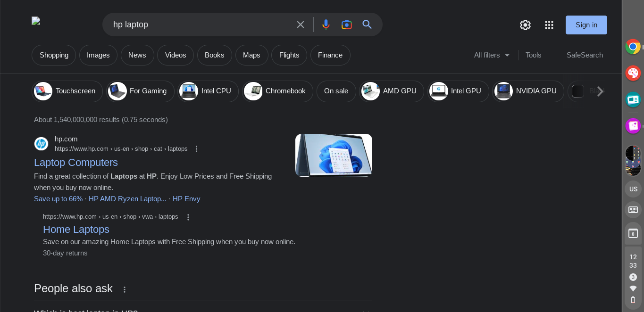
Task: Filter by On sale chip
Action: tap(336, 91)
